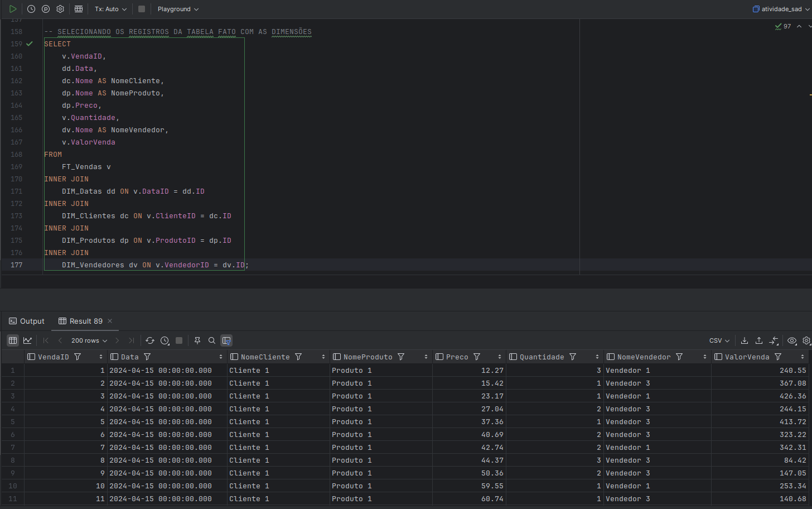Place cursor on line 177 DIM_Vendedores

[x=93, y=265]
